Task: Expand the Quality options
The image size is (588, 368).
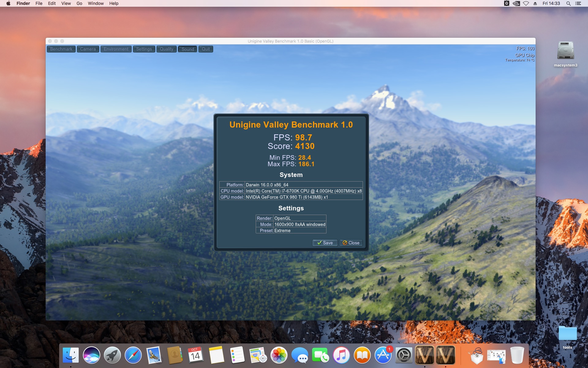Action: click(x=166, y=49)
